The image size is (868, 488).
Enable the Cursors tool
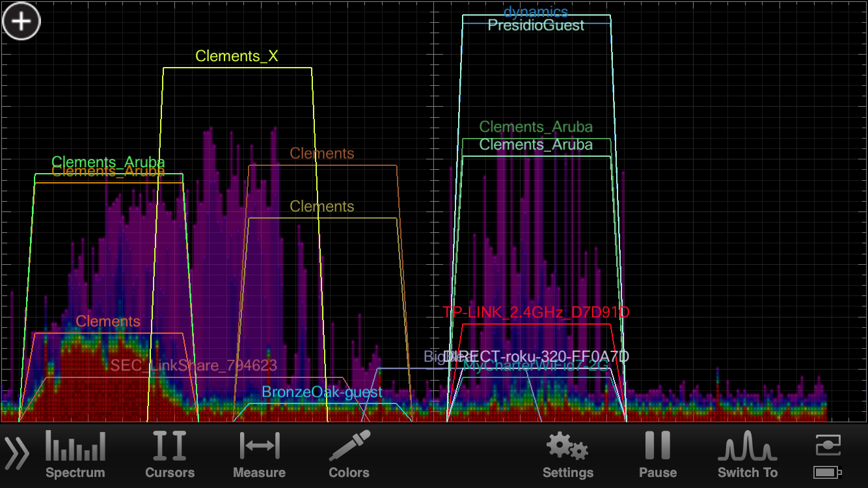[x=169, y=454]
